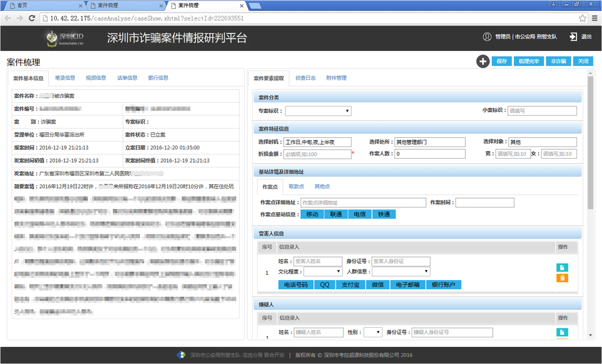Click the Shenzhen CID logo

pyautogui.click(x=65, y=38)
